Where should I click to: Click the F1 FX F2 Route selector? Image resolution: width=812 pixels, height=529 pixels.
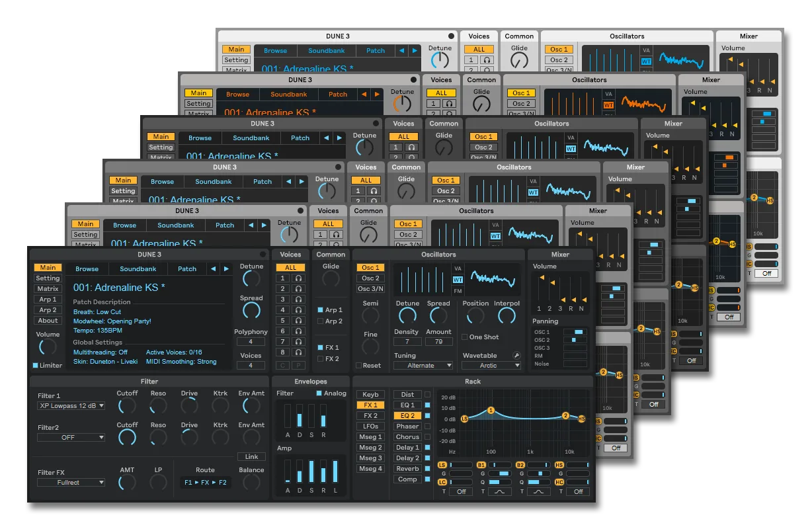206,482
